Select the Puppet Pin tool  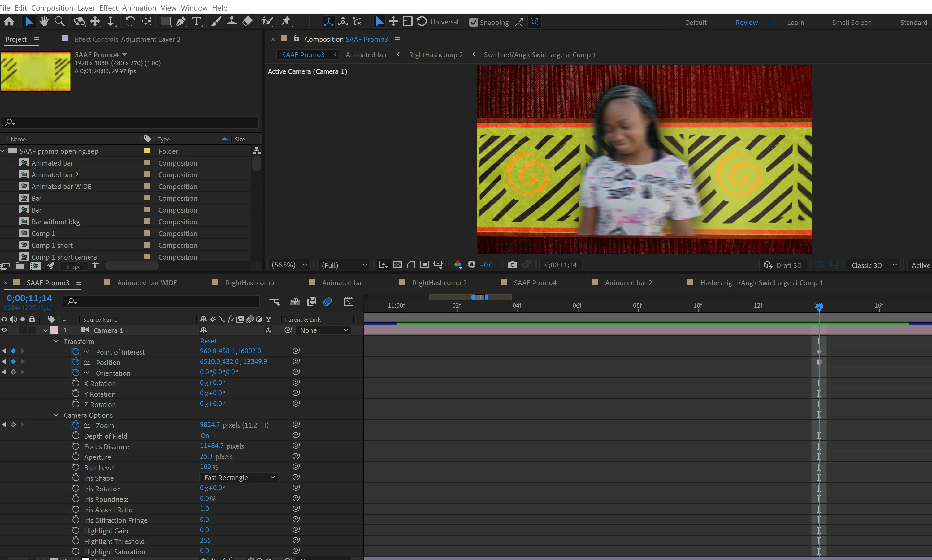tap(286, 22)
